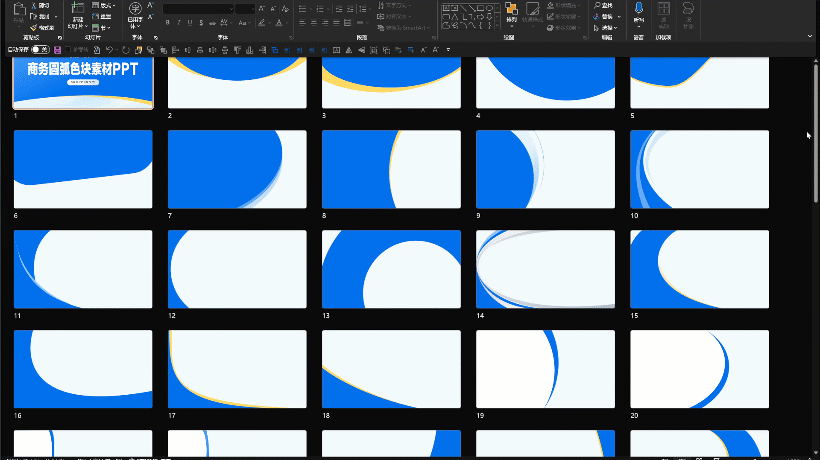Select slide 17 thumbnail
This screenshot has height=460, width=820.
(237, 369)
